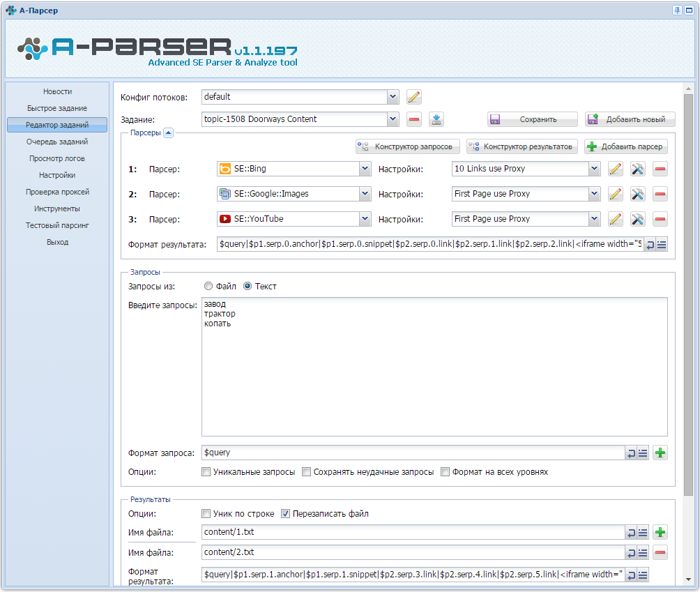This screenshot has width=700, height=592.
Task: Enable Формат на всех уровнях checkbox
Action: 445,472
